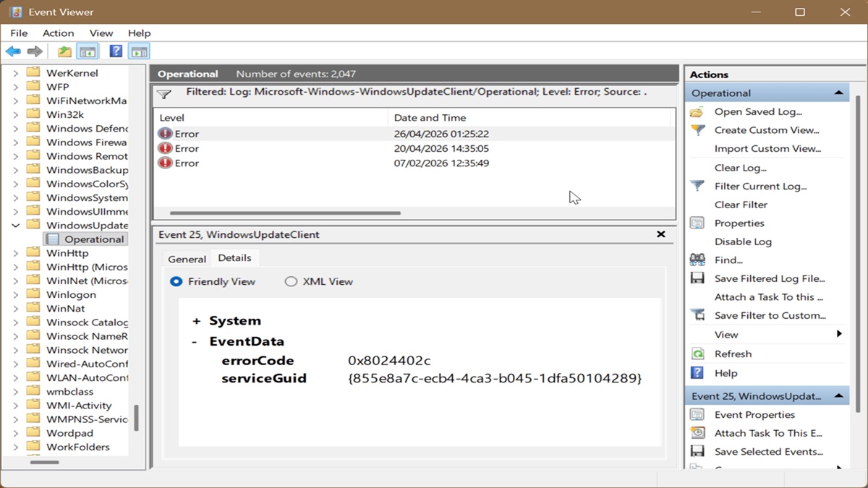Viewport: 868px width, 488px height.
Task: Click the Attach Task To This Event icon
Action: (x=697, y=433)
